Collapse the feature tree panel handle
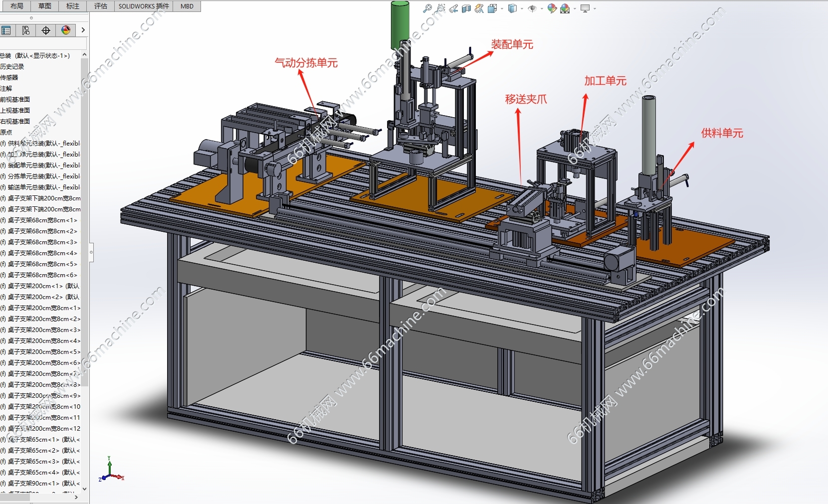This screenshot has height=504, width=828. [91, 252]
